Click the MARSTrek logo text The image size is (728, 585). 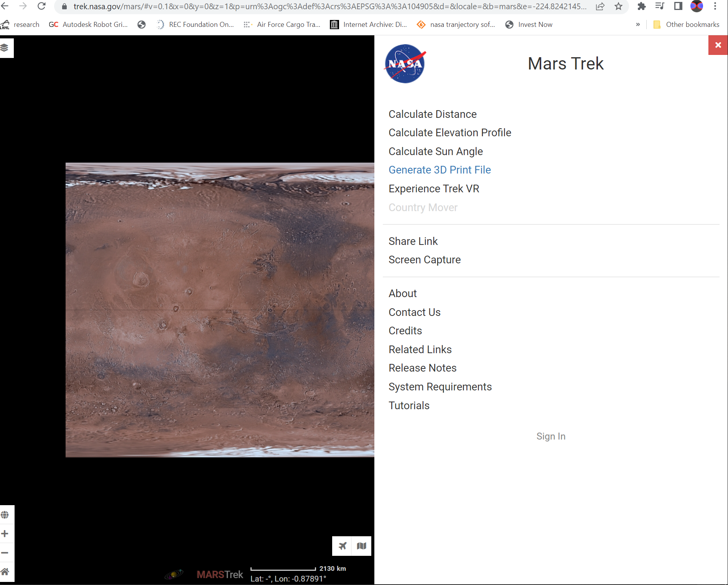click(220, 575)
